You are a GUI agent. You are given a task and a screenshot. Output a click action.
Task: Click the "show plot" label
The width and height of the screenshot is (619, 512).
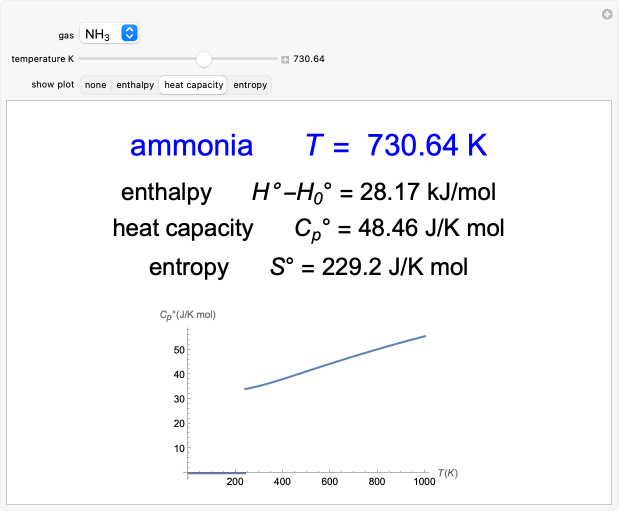click(52, 85)
